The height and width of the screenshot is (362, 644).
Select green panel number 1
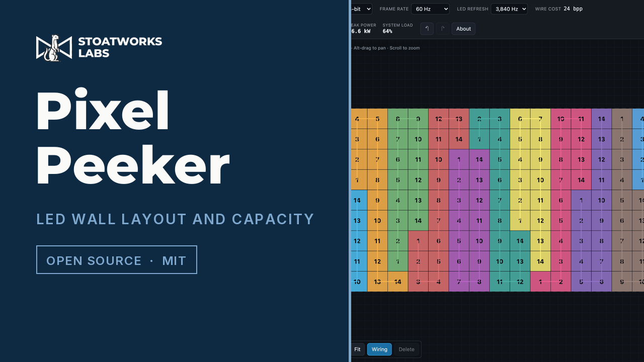click(x=397, y=261)
